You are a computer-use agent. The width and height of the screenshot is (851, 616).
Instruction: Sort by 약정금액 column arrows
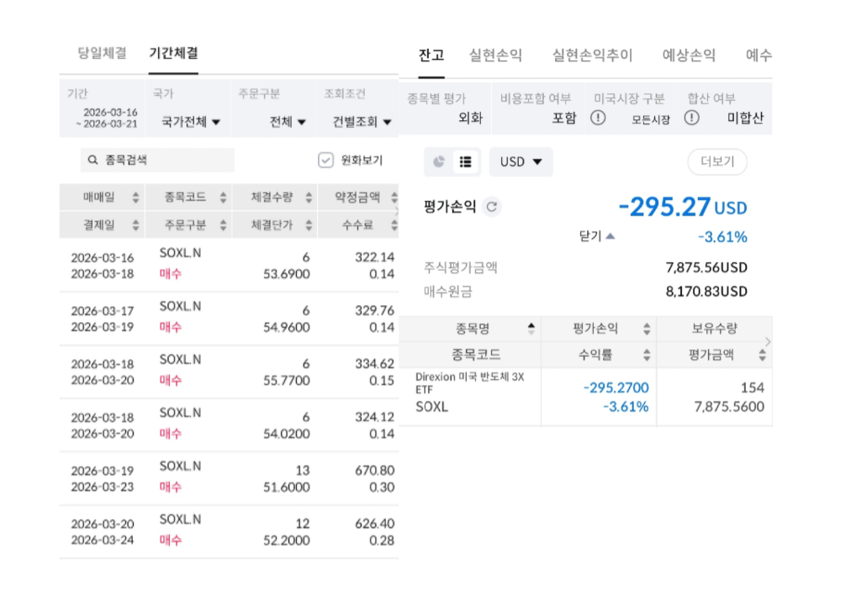(x=394, y=197)
